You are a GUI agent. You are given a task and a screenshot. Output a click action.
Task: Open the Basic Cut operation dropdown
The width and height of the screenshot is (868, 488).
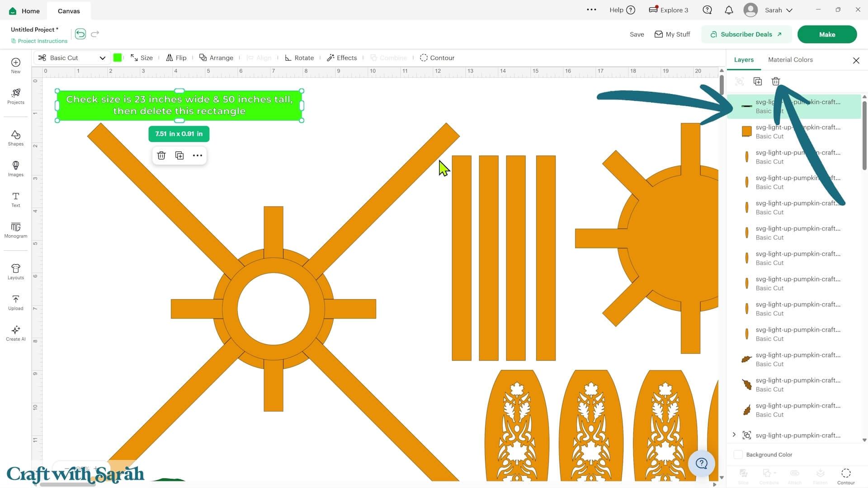72,58
